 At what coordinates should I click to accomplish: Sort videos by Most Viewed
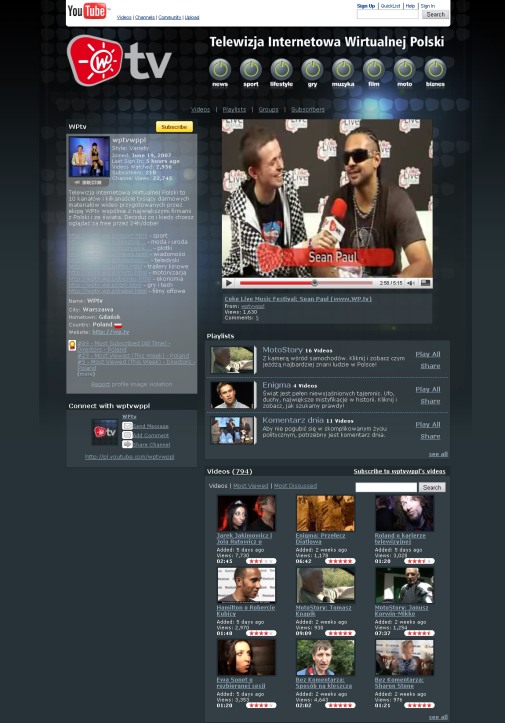click(250, 486)
